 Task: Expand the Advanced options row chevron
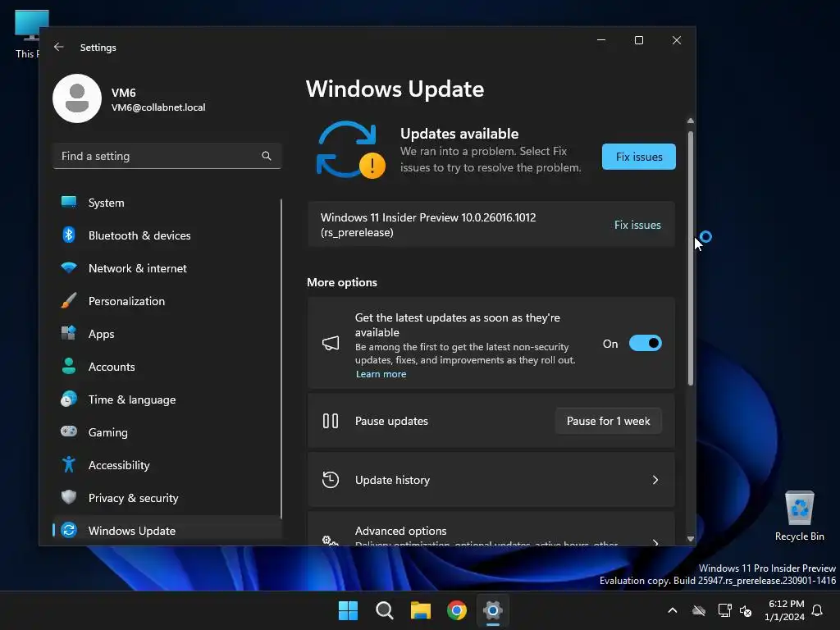click(655, 541)
